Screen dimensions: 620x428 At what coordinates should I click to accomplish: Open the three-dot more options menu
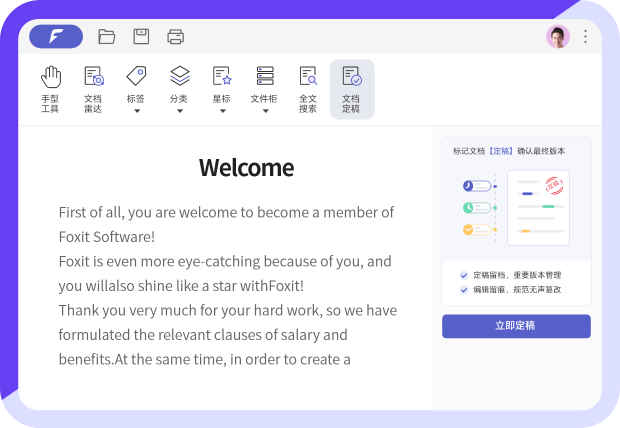point(586,37)
